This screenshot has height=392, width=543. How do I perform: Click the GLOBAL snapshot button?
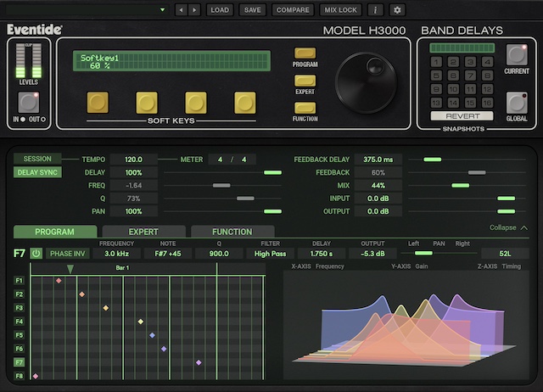coord(517,103)
